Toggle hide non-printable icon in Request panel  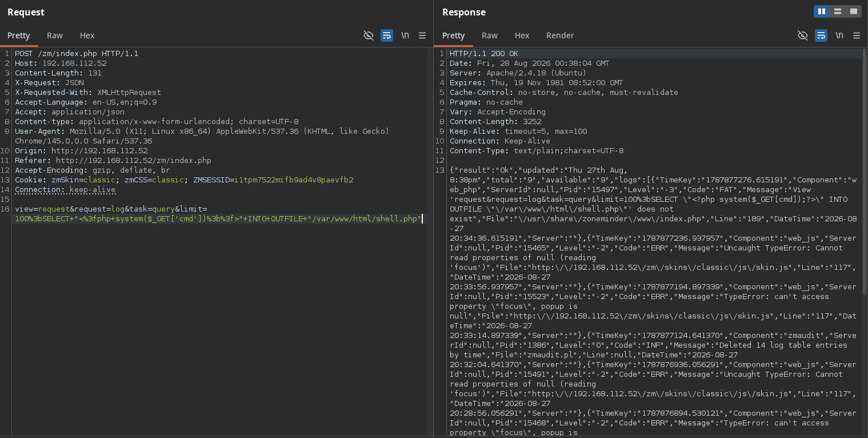click(x=369, y=35)
